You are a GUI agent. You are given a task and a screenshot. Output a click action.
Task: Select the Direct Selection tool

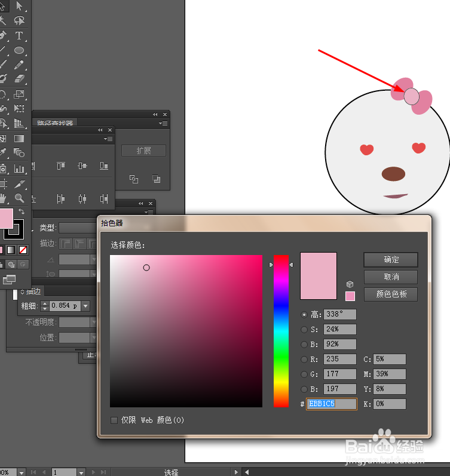click(19, 6)
